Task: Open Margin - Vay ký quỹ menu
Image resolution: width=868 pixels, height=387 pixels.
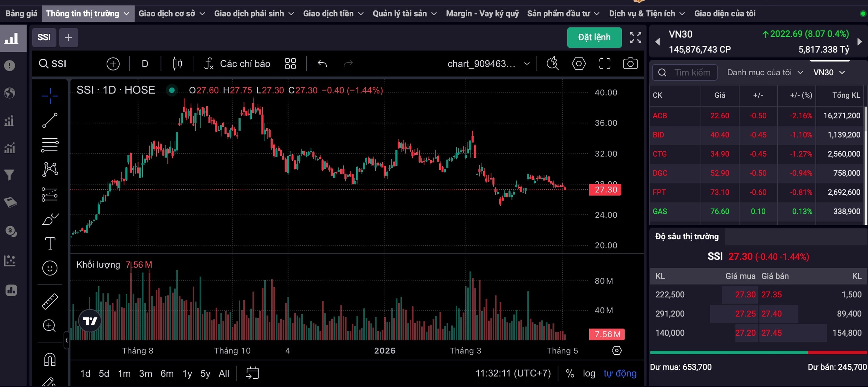Action: [482, 14]
